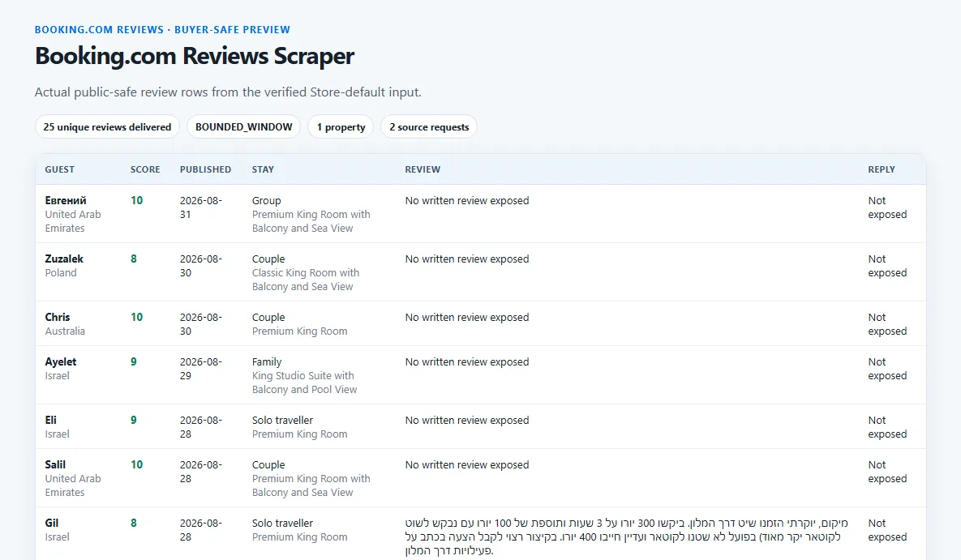961x560 pixels.
Task: Click published date 2026-08-31
Action: click(201, 207)
